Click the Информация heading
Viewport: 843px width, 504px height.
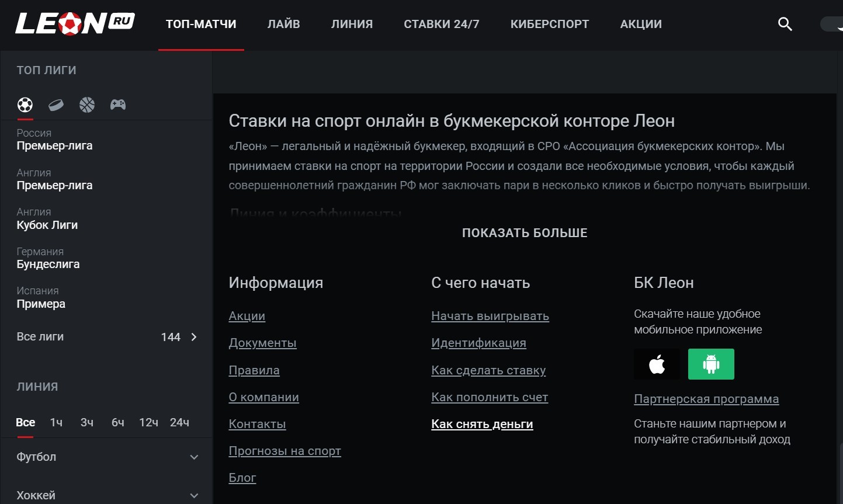click(276, 283)
